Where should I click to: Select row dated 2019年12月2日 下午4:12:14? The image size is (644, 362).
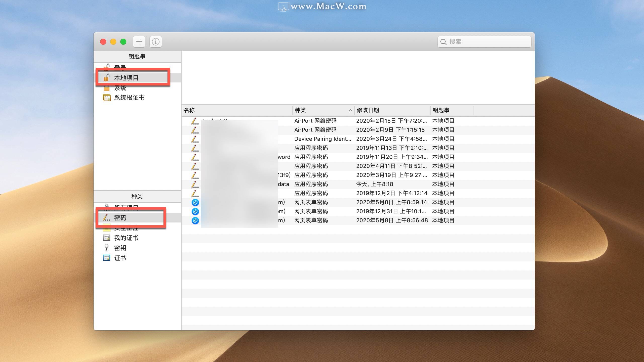(391, 193)
